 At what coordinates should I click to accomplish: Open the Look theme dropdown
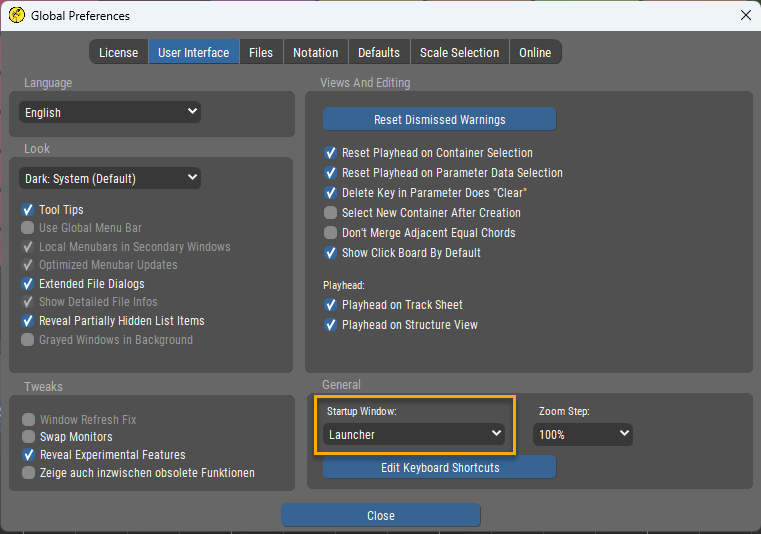(x=110, y=178)
